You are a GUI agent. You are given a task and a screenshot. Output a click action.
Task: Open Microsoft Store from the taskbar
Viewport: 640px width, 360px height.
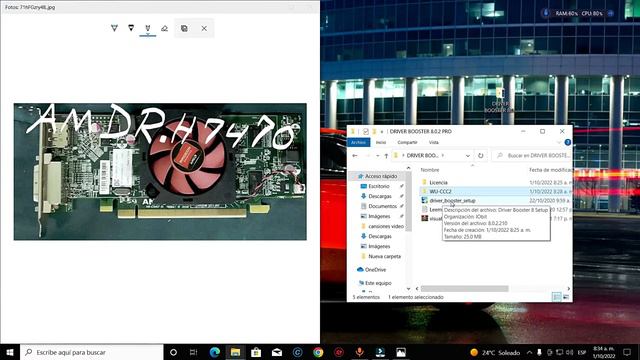[x=256, y=352]
